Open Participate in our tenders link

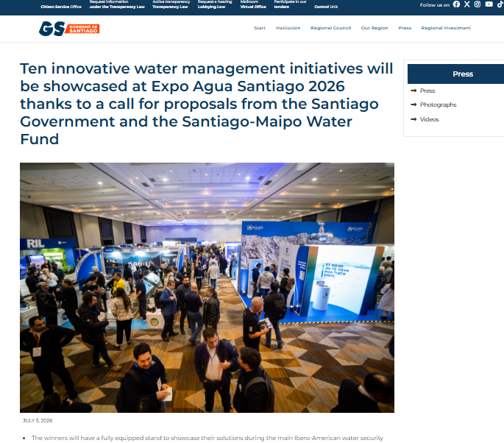[290, 4]
